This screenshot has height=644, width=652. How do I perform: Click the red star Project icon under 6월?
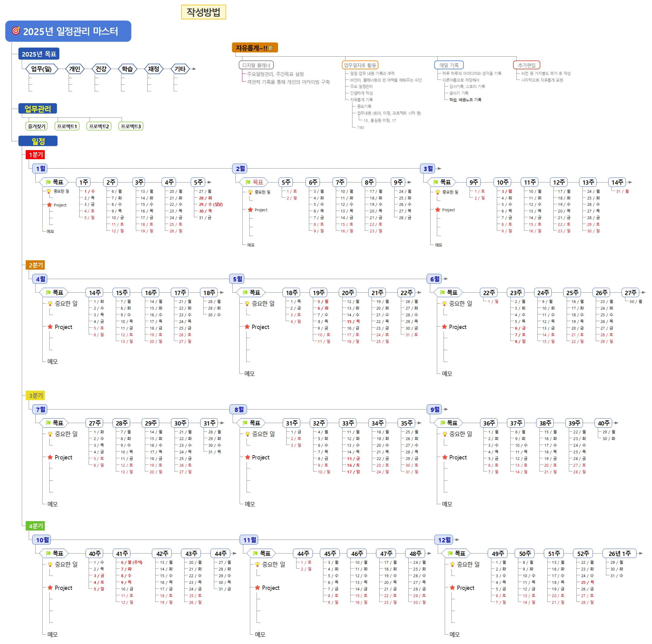[444, 327]
